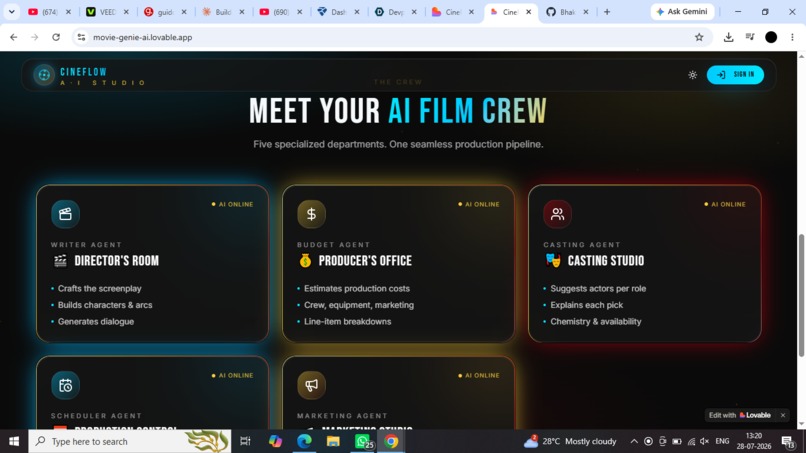Viewport: 806px width, 453px height.
Task: Click the 'Budget Agent' label
Action: (334, 245)
